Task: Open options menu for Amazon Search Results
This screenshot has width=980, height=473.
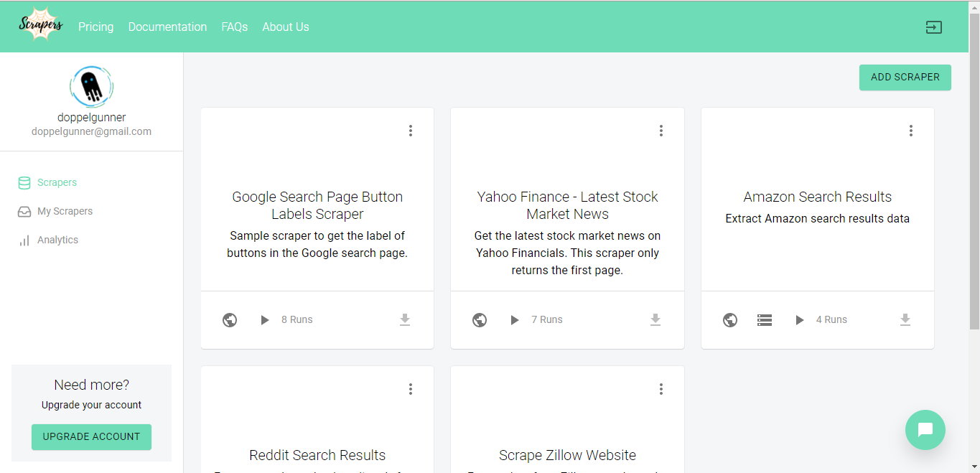Action: pyautogui.click(x=911, y=131)
